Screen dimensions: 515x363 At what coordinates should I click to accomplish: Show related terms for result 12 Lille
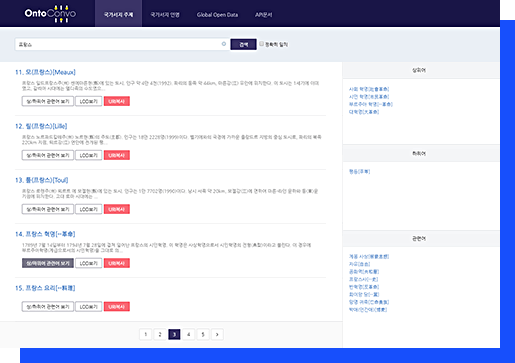[48, 155]
